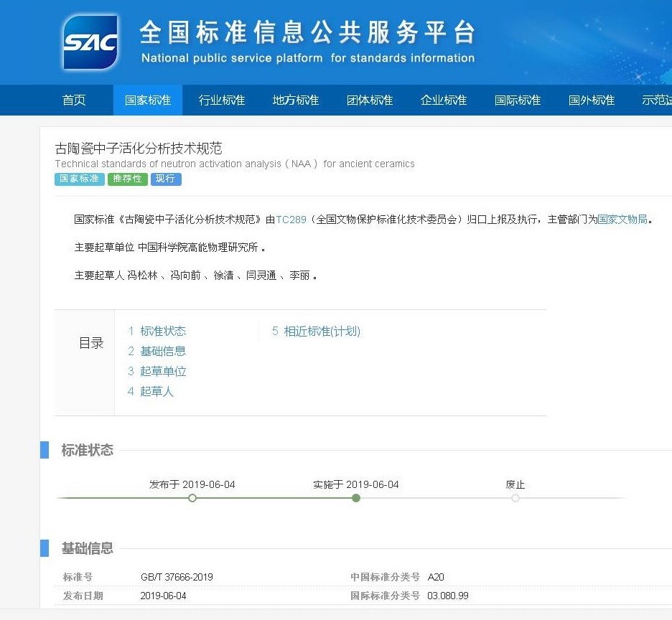Screen dimensions: 672x620
Task: Jump to 基础信息 from the 目录
Action: tap(163, 351)
